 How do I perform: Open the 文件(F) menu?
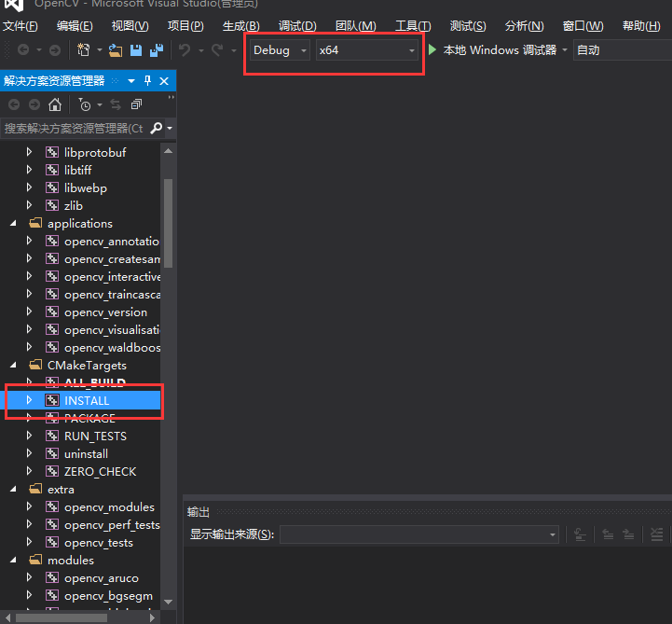click(21, 26)
